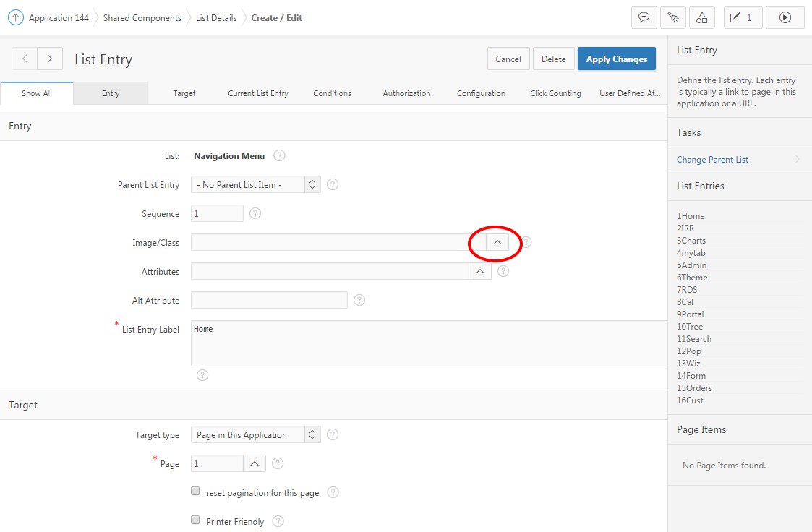Open the Parent List Entry dropdown
This screenshot has height=532, width=812.
255,184
